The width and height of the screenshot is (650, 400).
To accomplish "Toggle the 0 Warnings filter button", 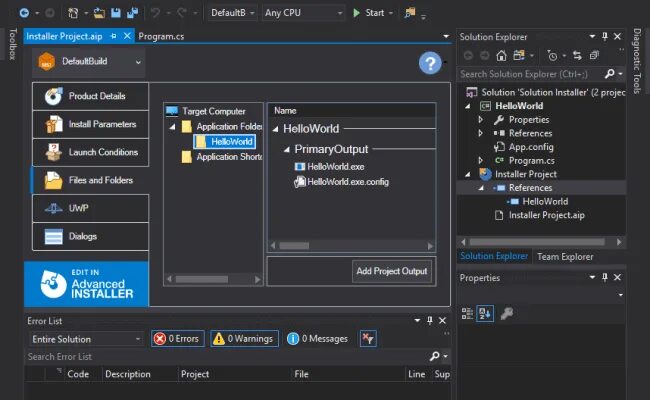I will [245, 339].
